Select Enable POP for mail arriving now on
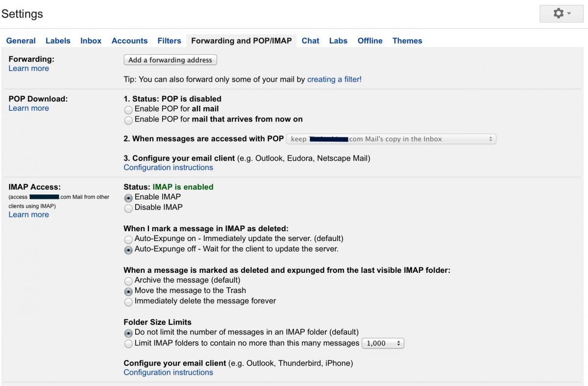588x386 pixels. pos(128,120)
